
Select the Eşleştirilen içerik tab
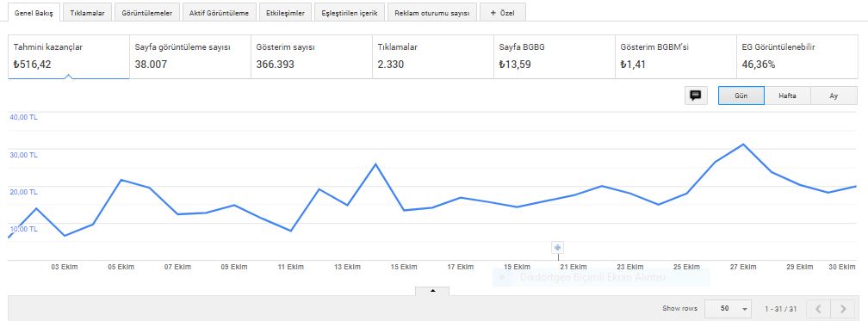[350, 13]
